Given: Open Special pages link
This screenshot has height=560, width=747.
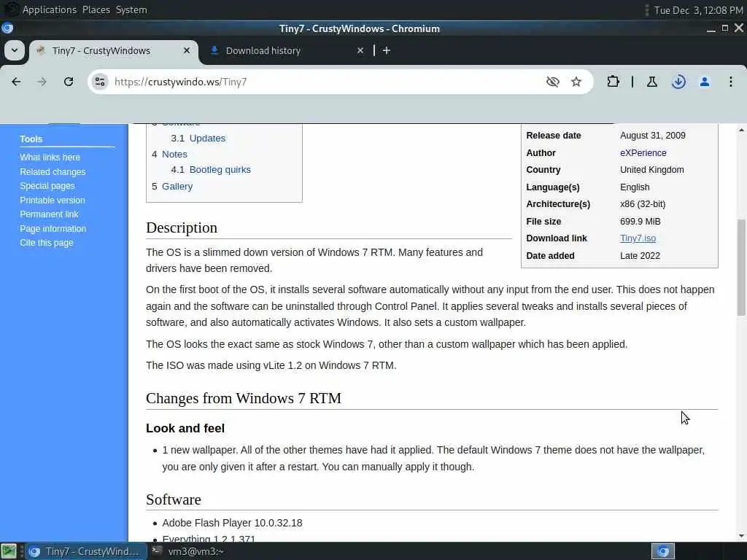Looking at the screenshot, I should [47, 186].
